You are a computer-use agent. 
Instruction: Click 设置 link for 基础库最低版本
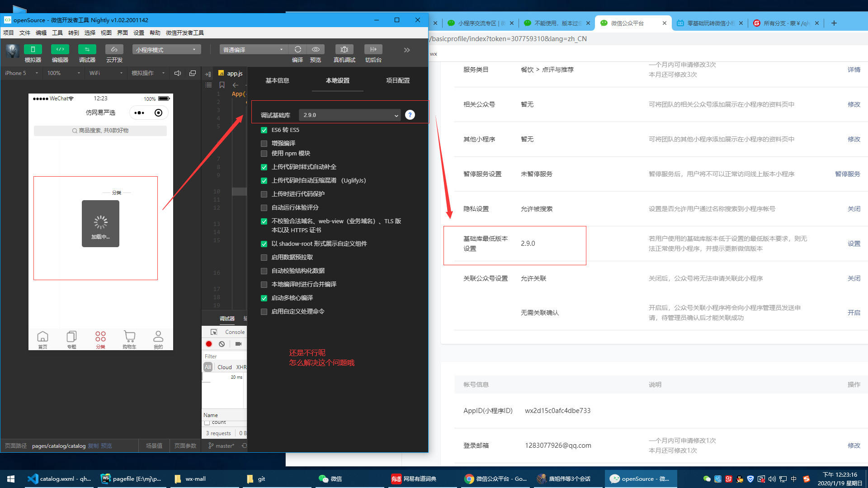[x=854, y=244]
